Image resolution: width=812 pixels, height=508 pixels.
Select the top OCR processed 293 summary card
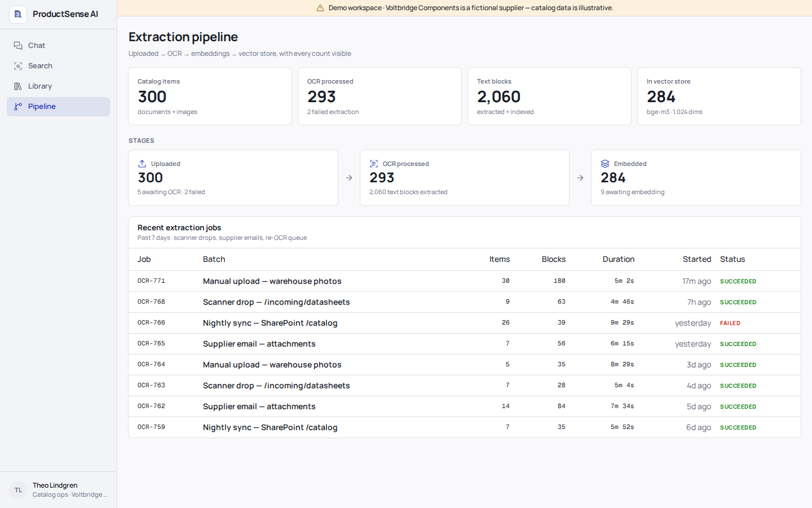[379, 97]
